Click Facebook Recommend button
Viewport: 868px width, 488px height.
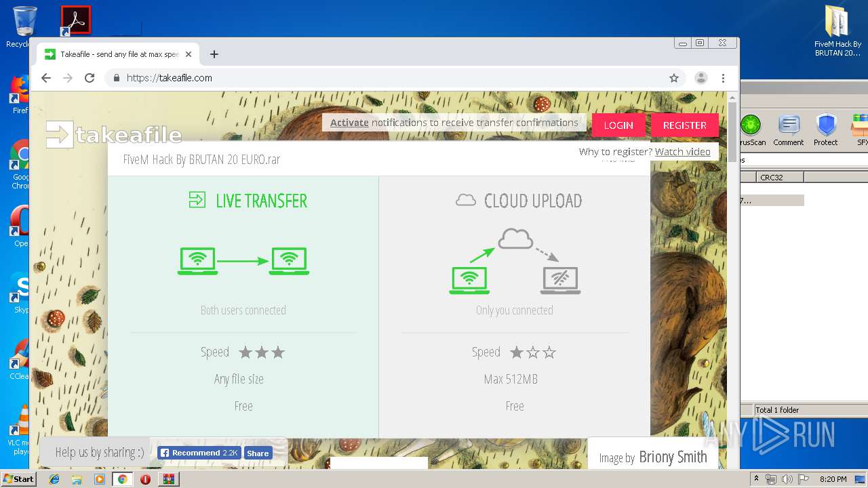click(x=199, y=453)
